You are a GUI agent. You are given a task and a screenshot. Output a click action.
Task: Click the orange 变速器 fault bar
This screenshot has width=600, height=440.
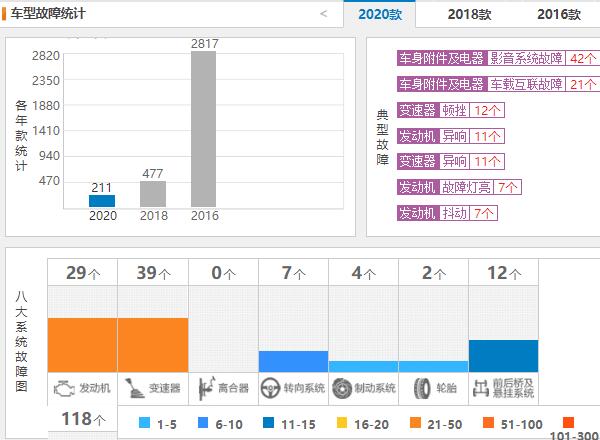click(x=153, y=345)
